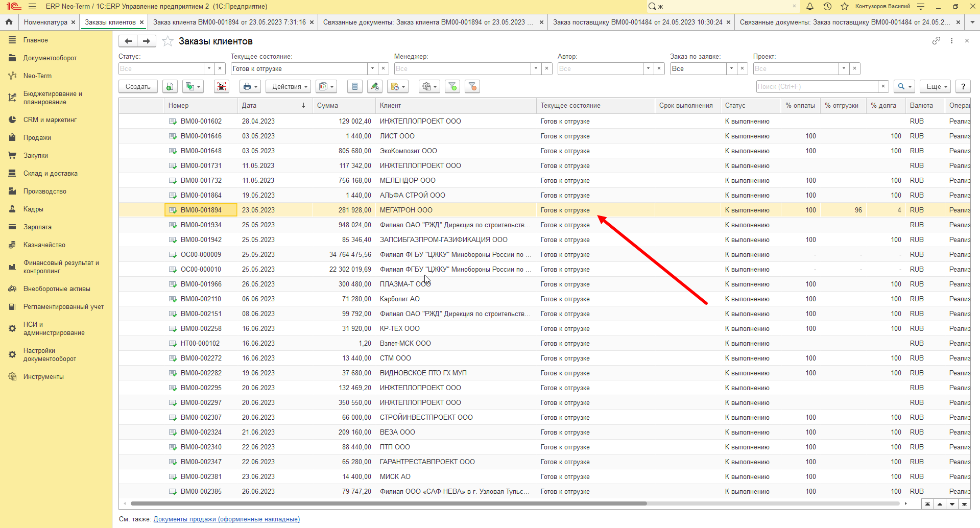Open the hamburger main menu icon
The height and width of the screenshot is (528, 980).
(x=32, y=7)
